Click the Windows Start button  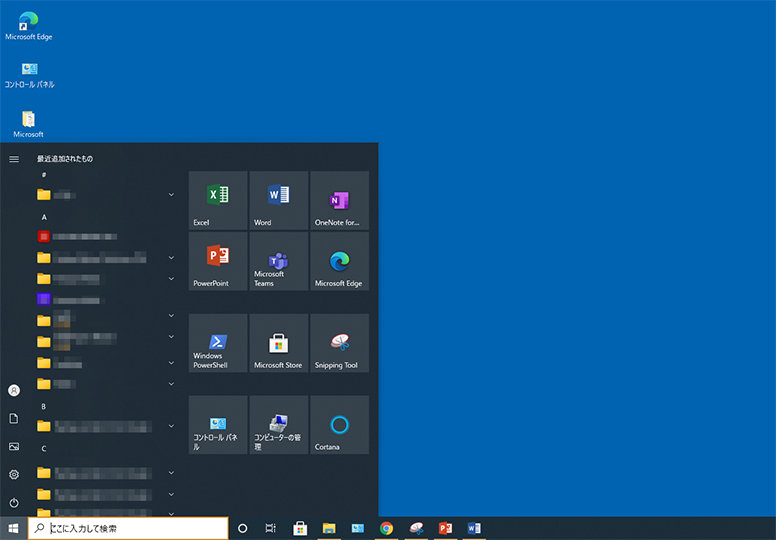coord(13,528)
